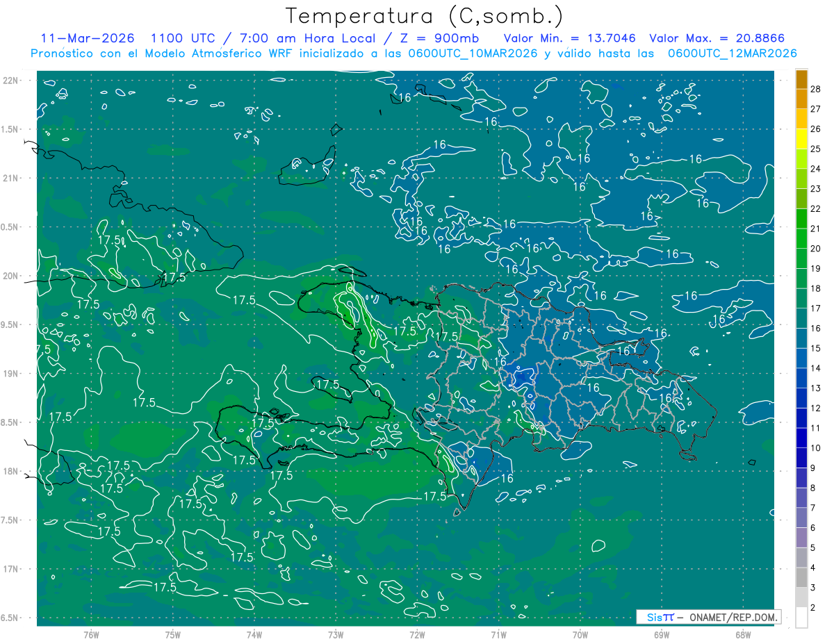Image resolution: width=834 pixels, height=644 pixels.
Task: Click the purple swatch between 5 and 6
Action: [x=801, y=538]
